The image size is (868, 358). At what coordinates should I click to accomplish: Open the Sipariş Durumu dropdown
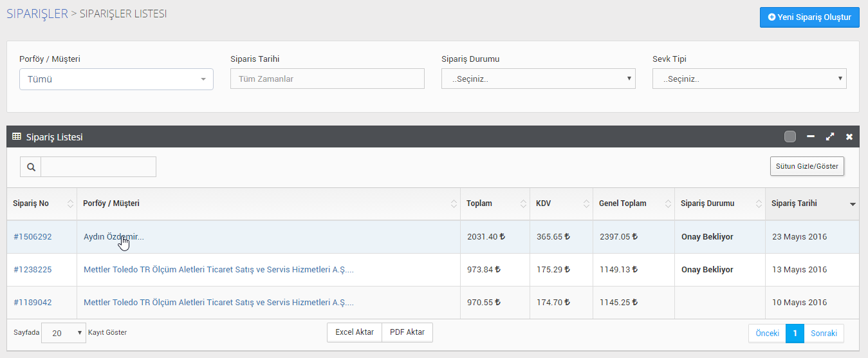(x=539, y=79)
